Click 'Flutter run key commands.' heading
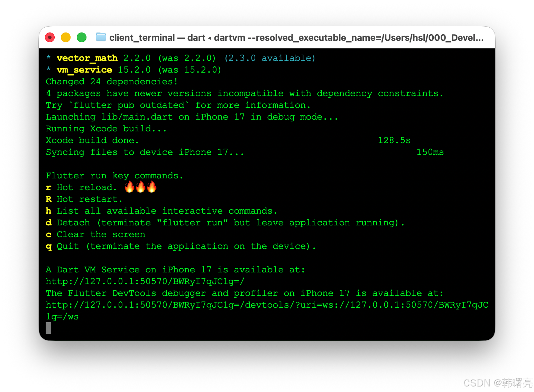Screen dimensions: 534x392 pos(114,176)
